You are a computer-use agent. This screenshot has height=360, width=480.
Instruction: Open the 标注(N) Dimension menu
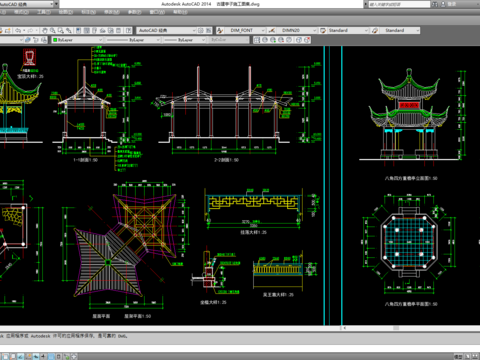tap(88, 12)
